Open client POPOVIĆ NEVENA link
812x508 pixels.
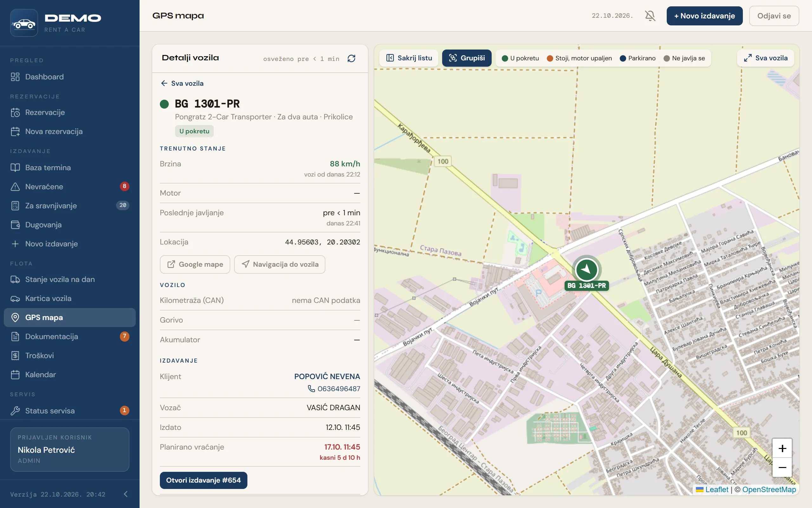327,376
